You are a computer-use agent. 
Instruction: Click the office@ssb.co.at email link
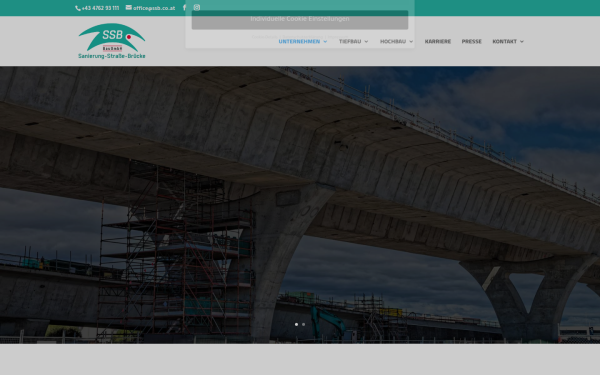click(x=154, y=8)
